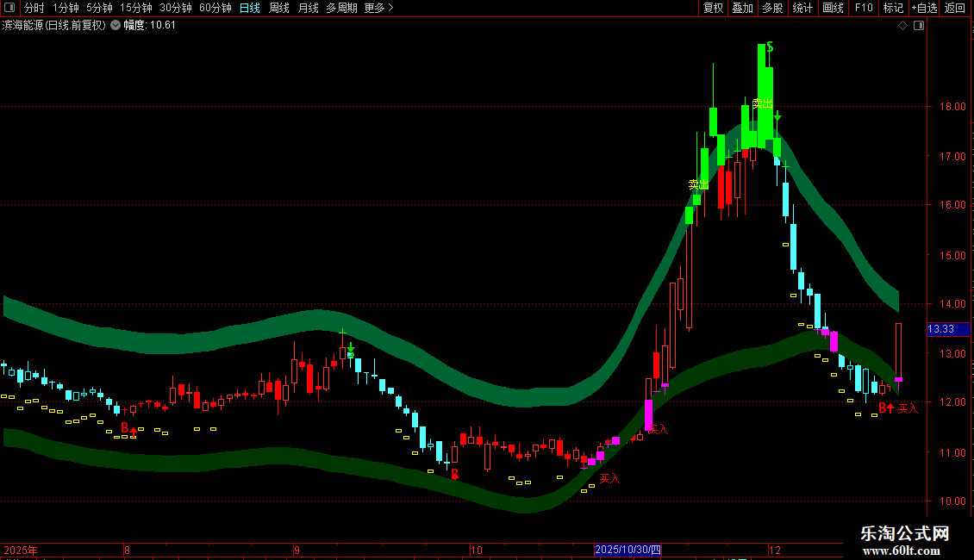Screen dimensions: 974x560
Task: Click the diamond marker icon above the chart
Action: (902, 26)
